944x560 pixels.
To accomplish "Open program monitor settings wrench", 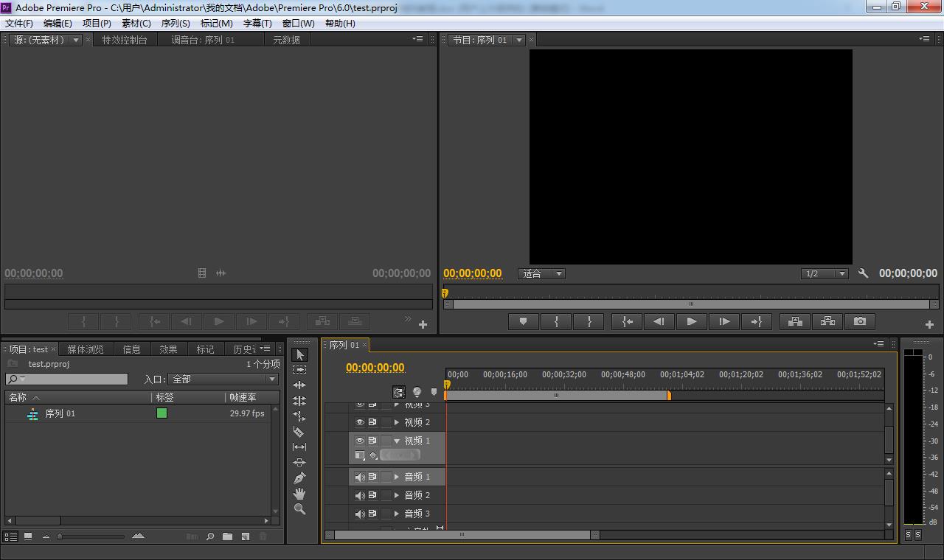I will [x=863, y=273].
